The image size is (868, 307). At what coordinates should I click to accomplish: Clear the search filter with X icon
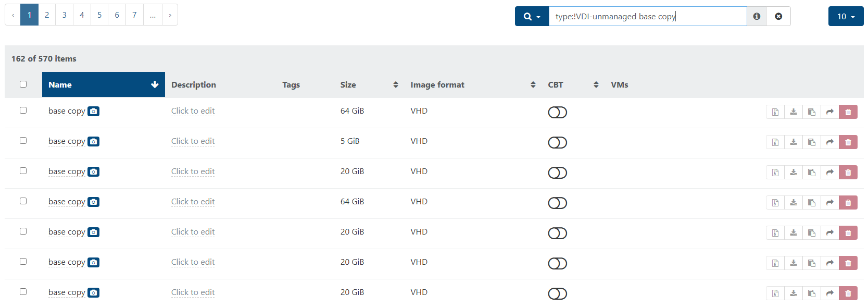tap(778, 17)
